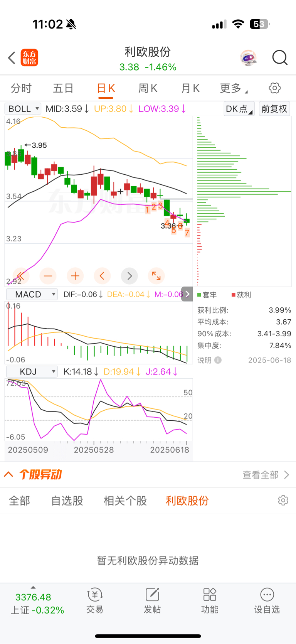Viewport: 296px width, 644px height.
Task: Open 个股异动 settings gear
Action: click(283, 501)
